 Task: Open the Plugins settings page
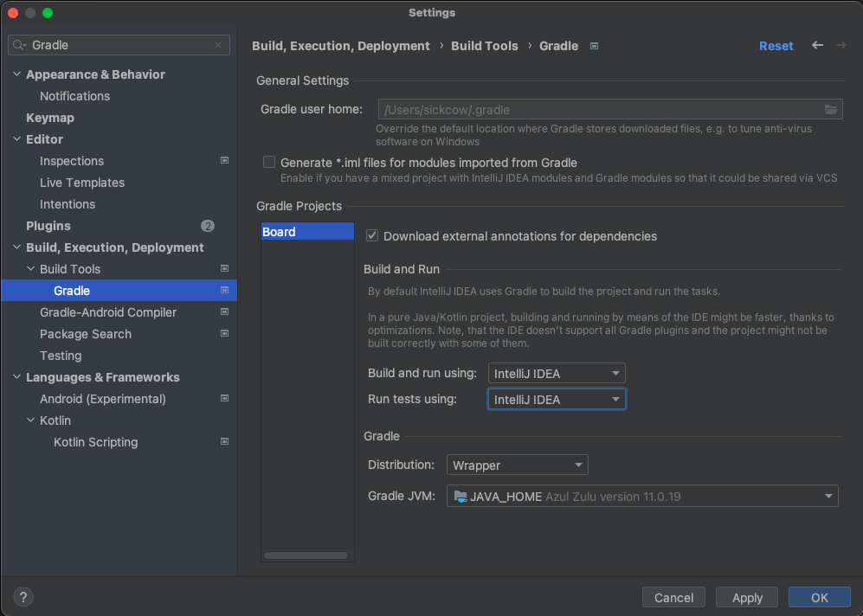(x=48, y=226)
